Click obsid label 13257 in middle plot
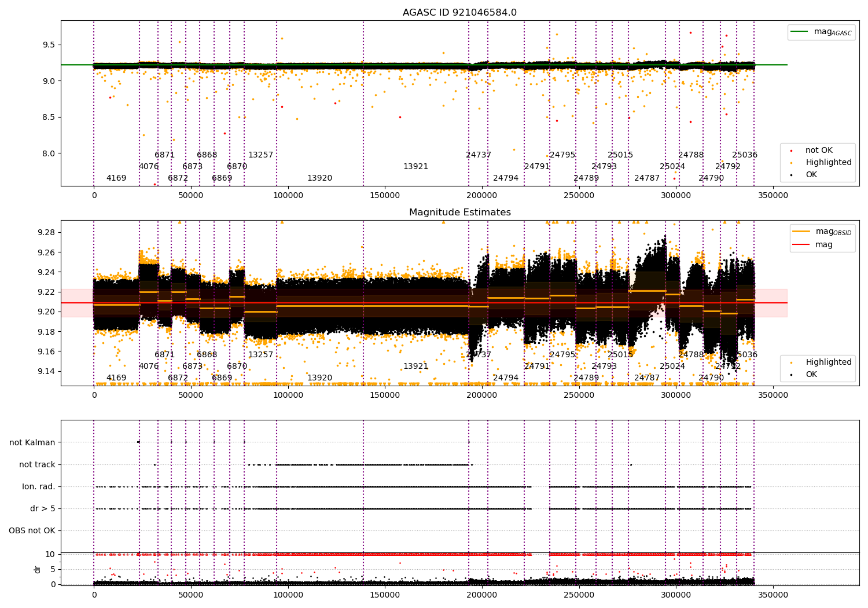This screenshot has width=868, height=608. tap(261, 355)
